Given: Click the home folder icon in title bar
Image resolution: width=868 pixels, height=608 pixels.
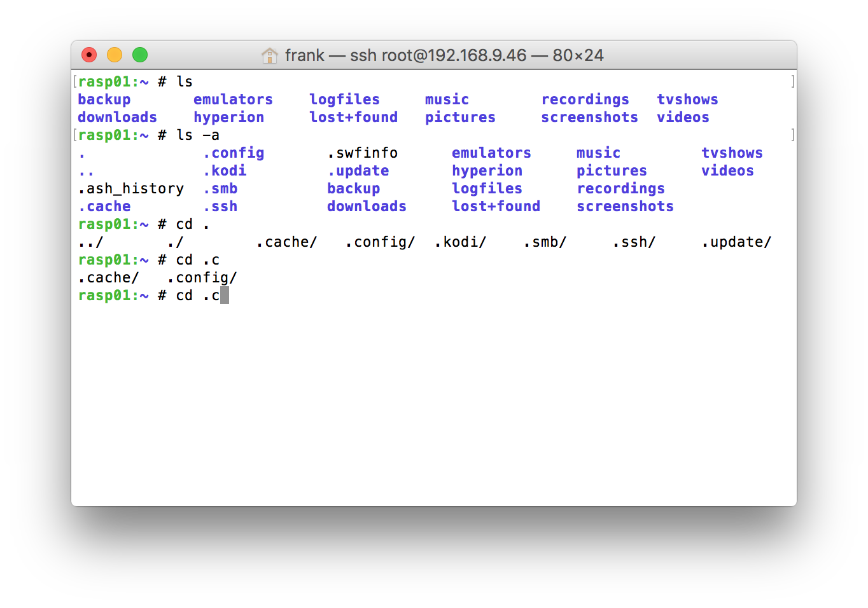Looking at the screenshot, I should point(270,56).
